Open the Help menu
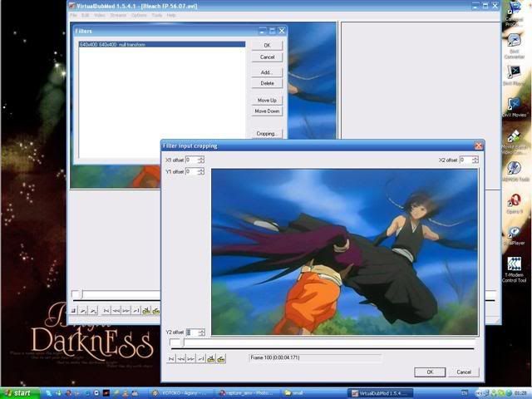Viewport: 532px width, 399px height. point(171,15)
